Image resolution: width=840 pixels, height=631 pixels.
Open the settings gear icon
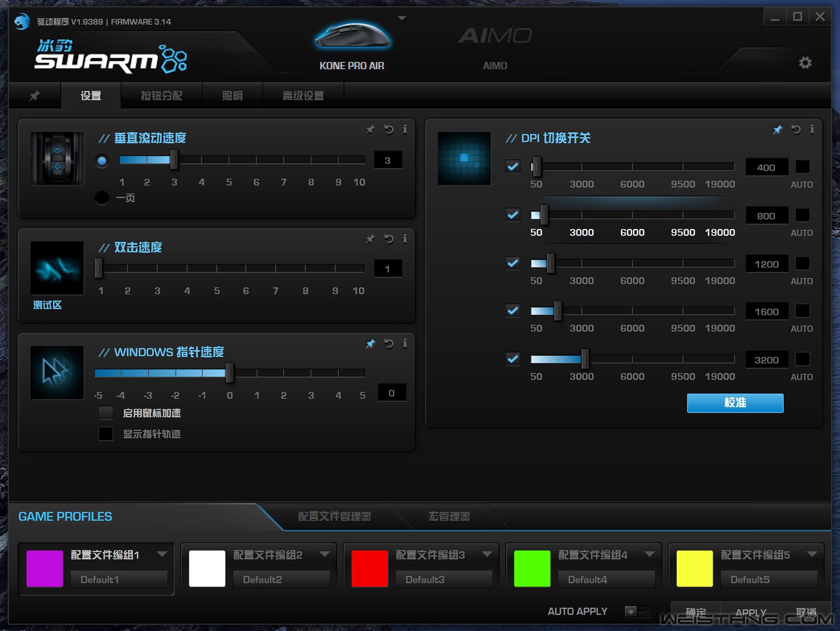pyautogui.click(x=804, y=63)
